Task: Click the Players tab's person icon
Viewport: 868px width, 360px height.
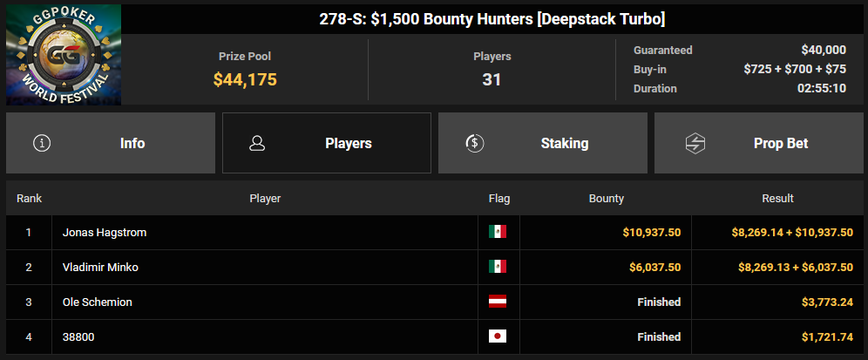Action: [x=257, y=144]
